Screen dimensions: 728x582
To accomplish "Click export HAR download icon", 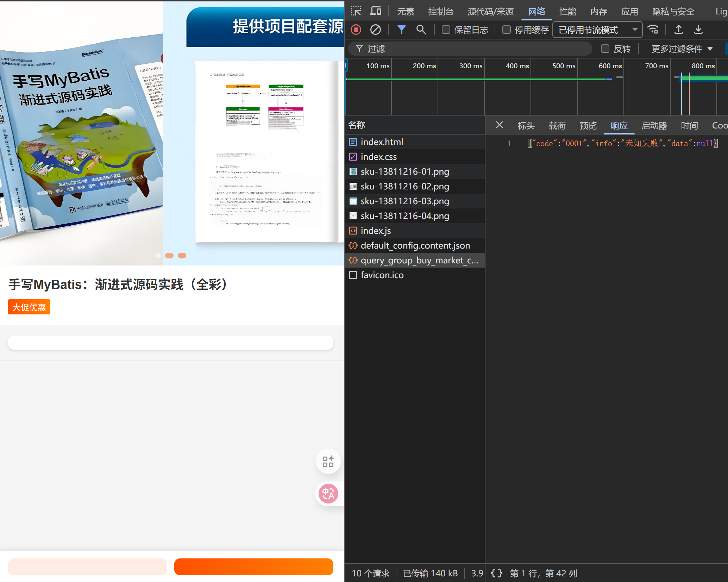I will [698, 30].
